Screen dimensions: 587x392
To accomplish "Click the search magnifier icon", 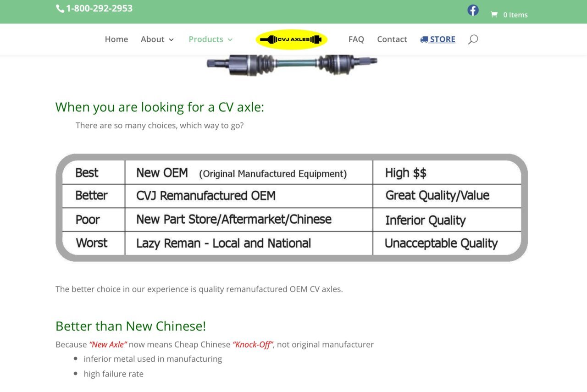I will point(473,39).
